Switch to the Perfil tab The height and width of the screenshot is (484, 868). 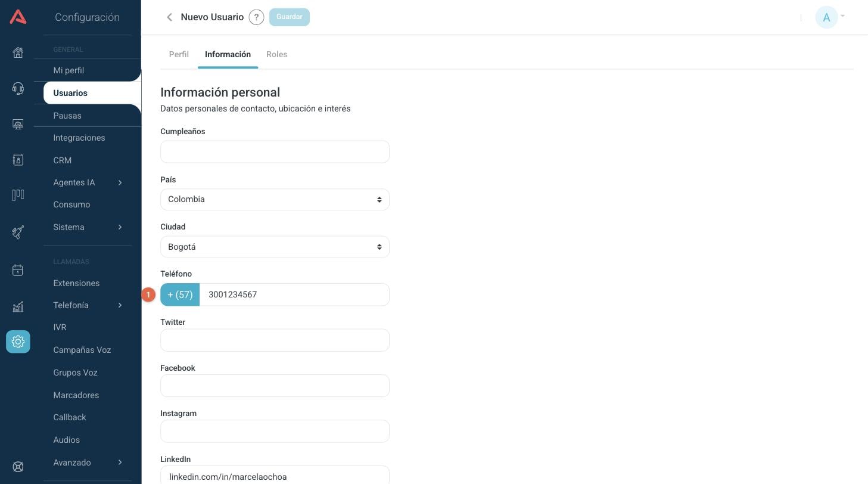179,54
